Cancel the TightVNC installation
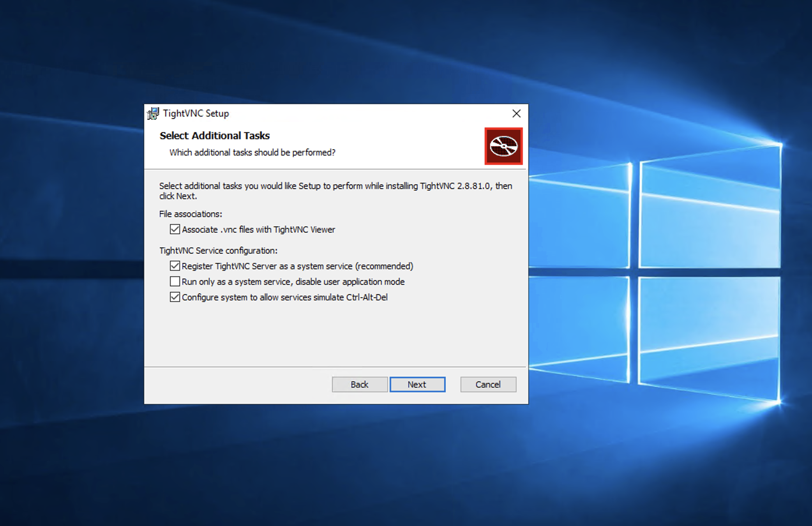 (488, 384)
